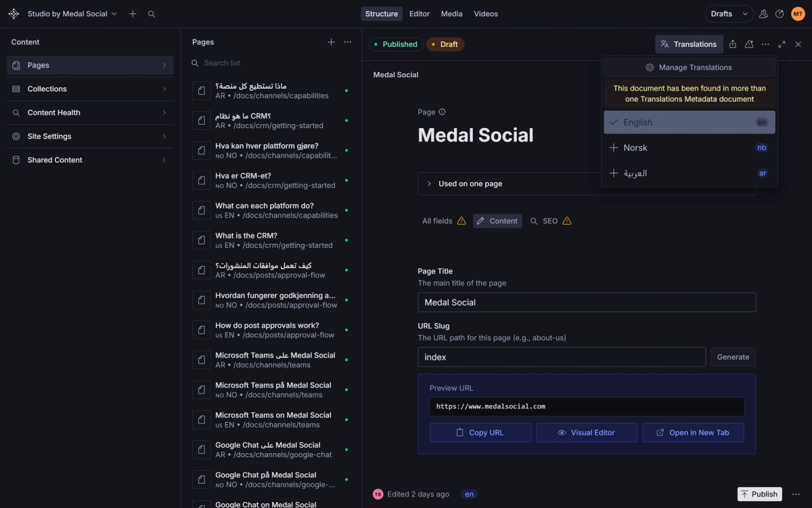Open ellipsis menu next to Publish

pyautogui.click(x=796, y=494)
